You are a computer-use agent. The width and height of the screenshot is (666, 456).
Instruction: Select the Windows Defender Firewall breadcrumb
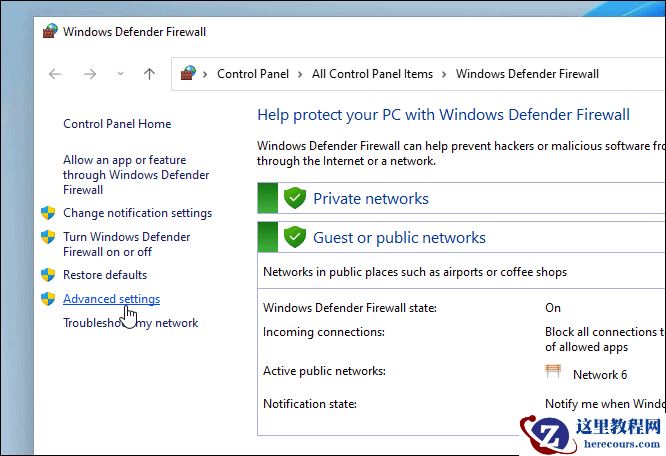click(x=527, y=74)
